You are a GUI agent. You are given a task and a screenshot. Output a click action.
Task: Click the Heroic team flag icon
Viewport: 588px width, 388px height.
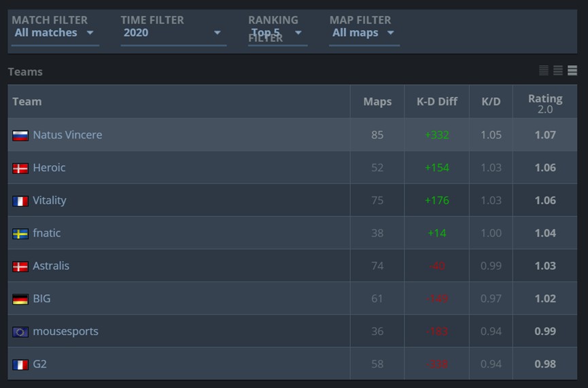point(20,168)
